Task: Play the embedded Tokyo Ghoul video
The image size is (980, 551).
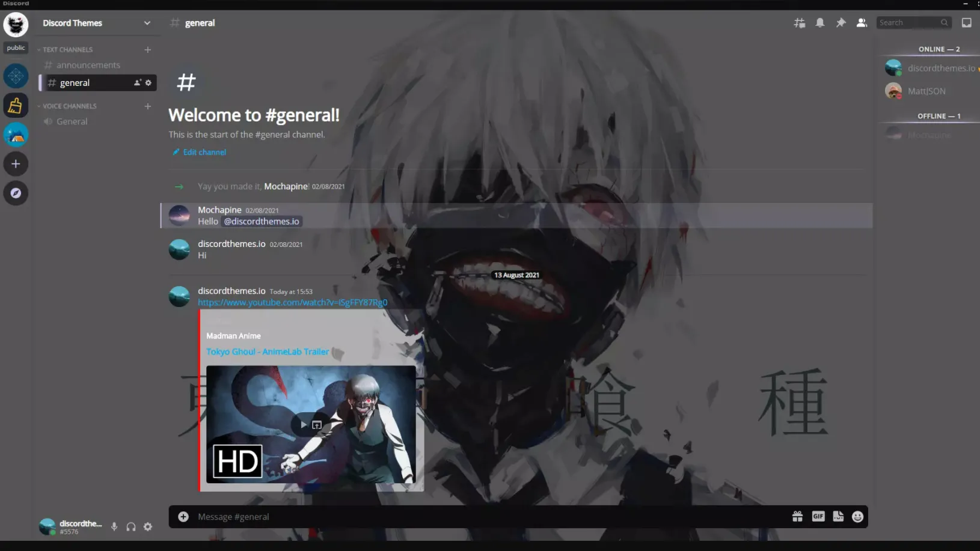Action: pyautogui.click(x=303, y=425)
